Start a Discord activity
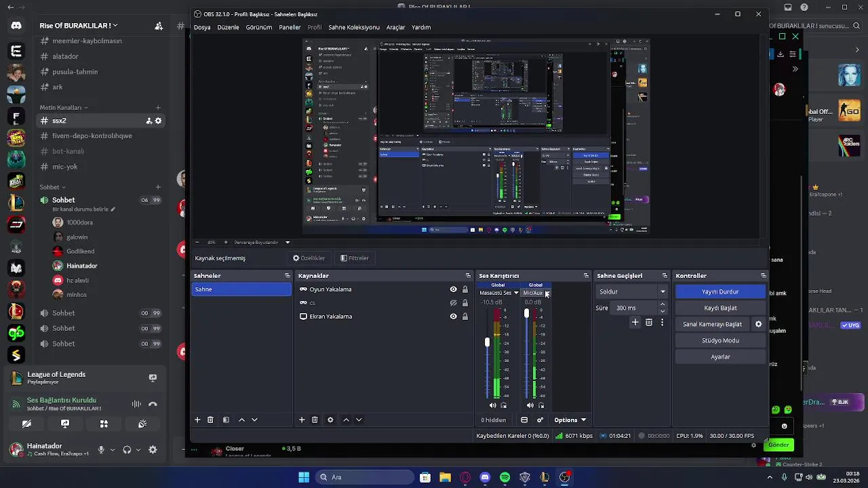868x488 pixels. pyautogui.click(x=104, y=424)
